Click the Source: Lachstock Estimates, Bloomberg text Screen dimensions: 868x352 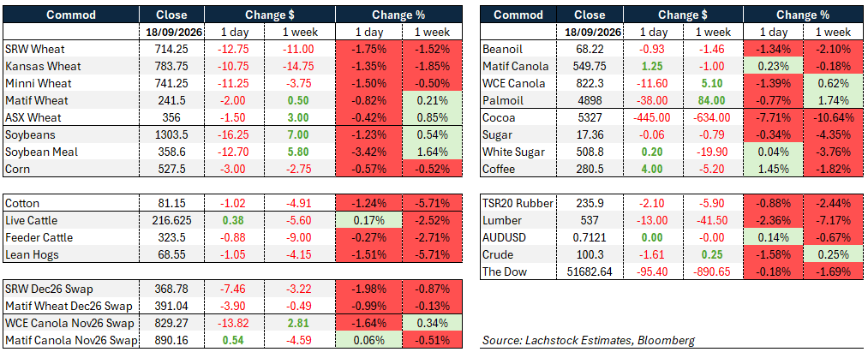[x=587, y=339]
